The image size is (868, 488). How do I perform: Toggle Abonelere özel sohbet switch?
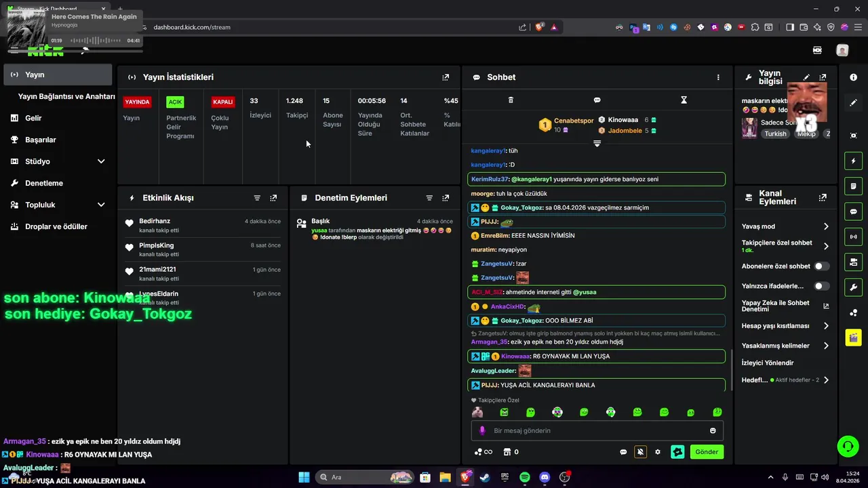coord(821,266)
